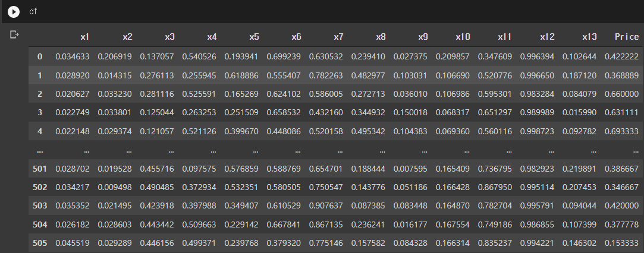Image resolution: width=644 pixels, height=253 pixels.
Task: Select the x12 column header
Action: (547, 37)
